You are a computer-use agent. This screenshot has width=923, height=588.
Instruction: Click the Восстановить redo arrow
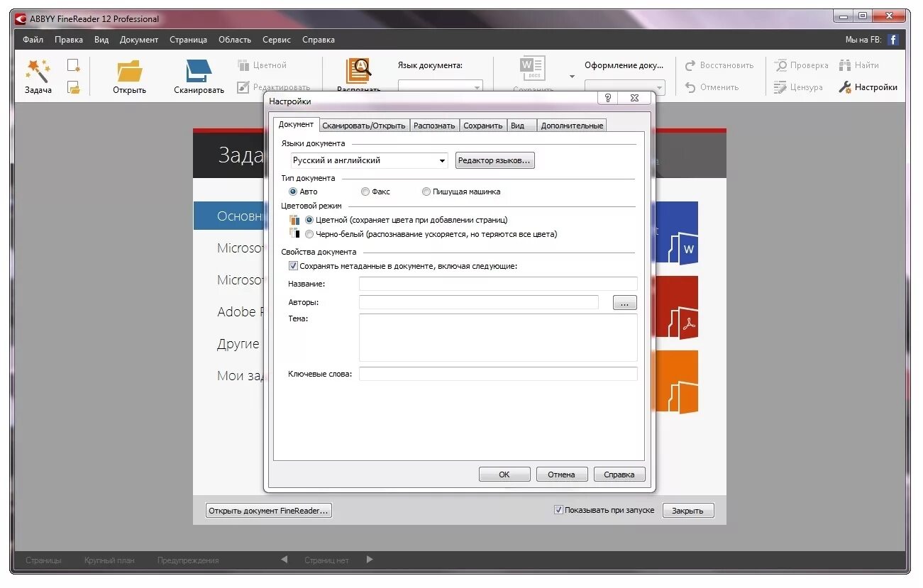(x=690, y=65)
